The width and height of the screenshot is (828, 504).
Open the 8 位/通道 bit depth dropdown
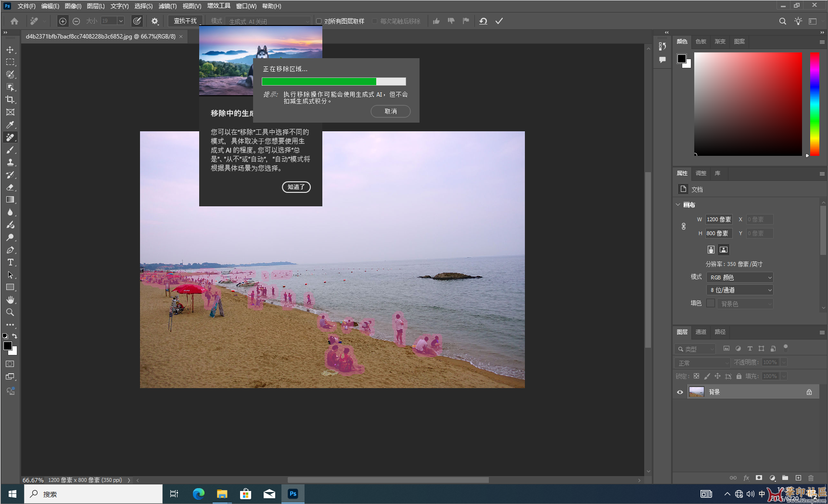tap(740, 290)
